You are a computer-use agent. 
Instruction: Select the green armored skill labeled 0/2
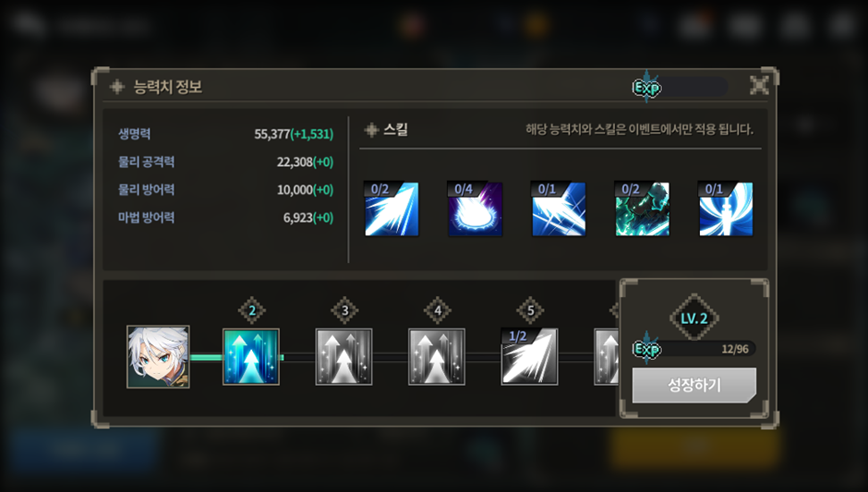click(642, 210)
